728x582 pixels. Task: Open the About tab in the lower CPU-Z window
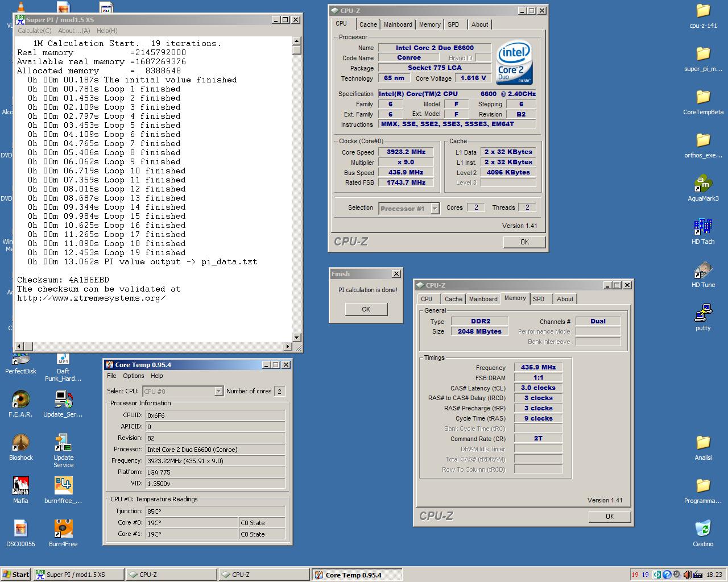[565, 299]
